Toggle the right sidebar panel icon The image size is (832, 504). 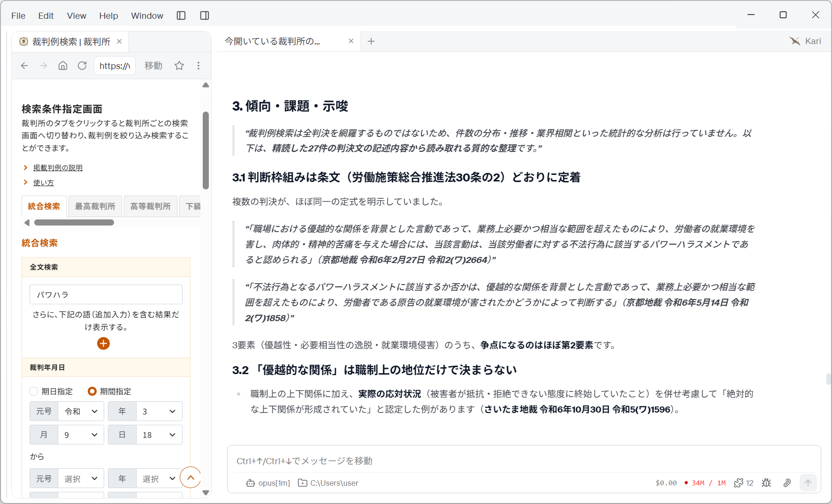[x=205, y=15]
